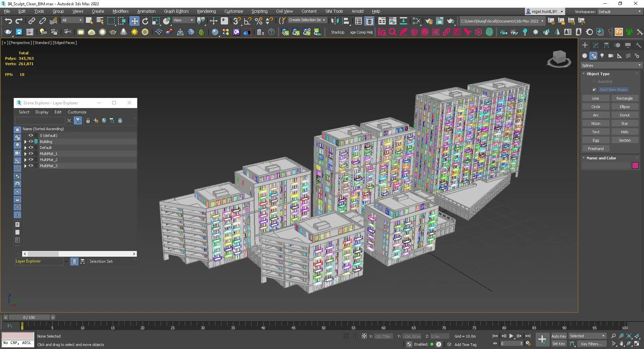The height and width of the screenshot is (349, 644).
Task: Click the Play Animation button
Action: (x=511, y=336)
